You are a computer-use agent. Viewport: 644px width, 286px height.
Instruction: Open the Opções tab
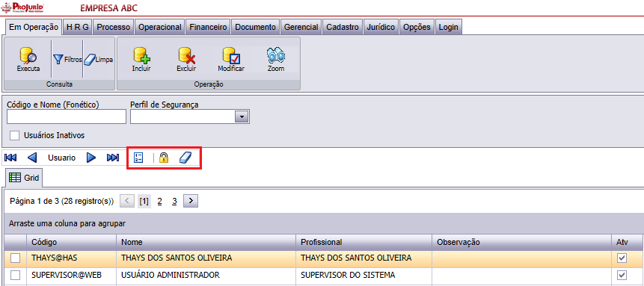tap(417, 27)
